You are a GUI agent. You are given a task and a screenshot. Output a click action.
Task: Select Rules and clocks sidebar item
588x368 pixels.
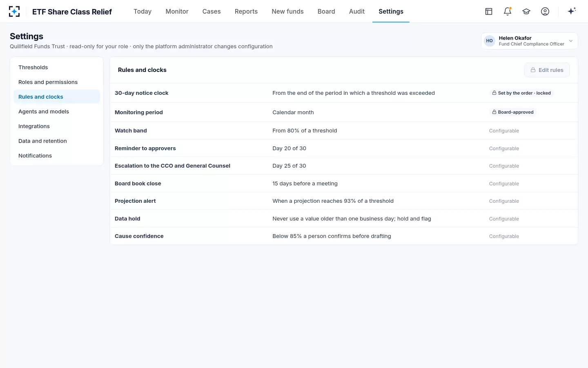[57, 97]
